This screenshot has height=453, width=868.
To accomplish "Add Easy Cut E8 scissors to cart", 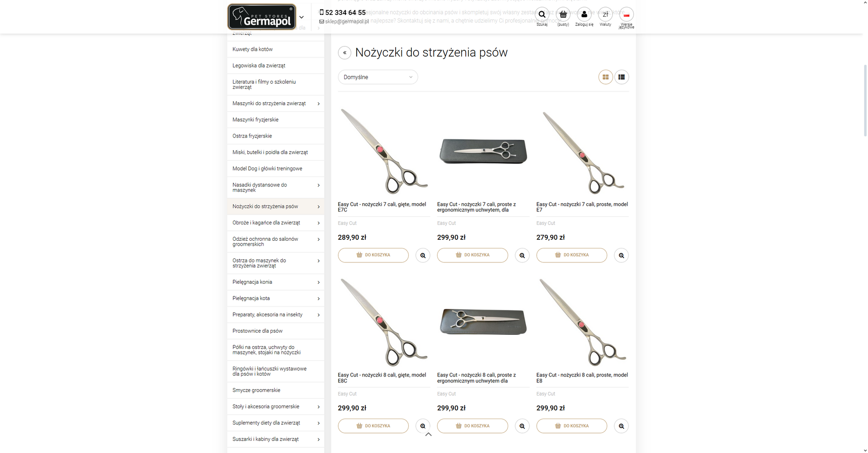I will [572, 426].
